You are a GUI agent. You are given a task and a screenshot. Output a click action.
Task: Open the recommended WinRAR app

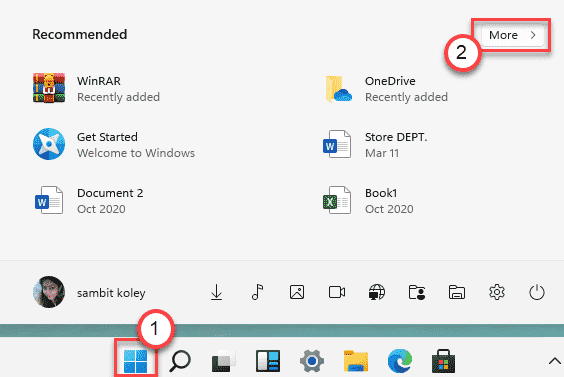[96, 88]
